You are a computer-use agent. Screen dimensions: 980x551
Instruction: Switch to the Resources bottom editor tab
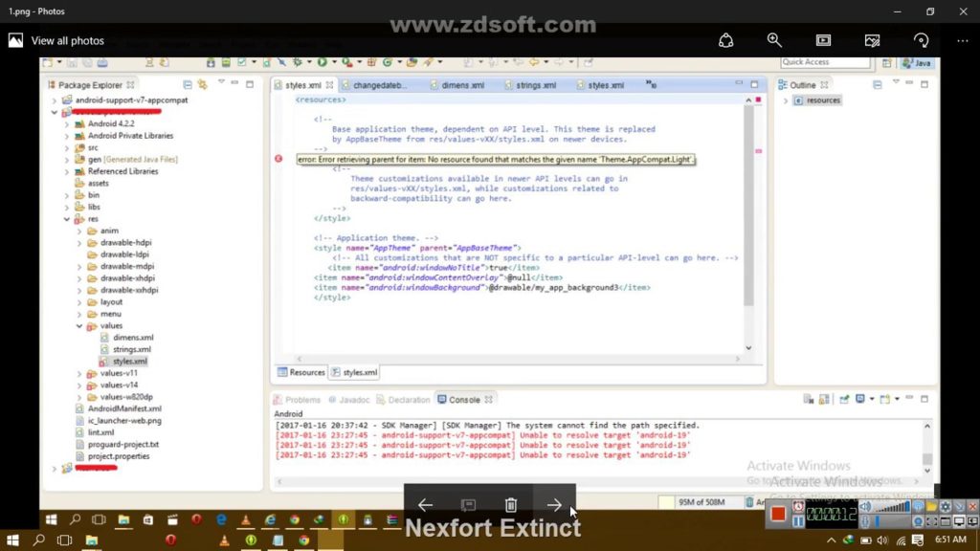301,372
